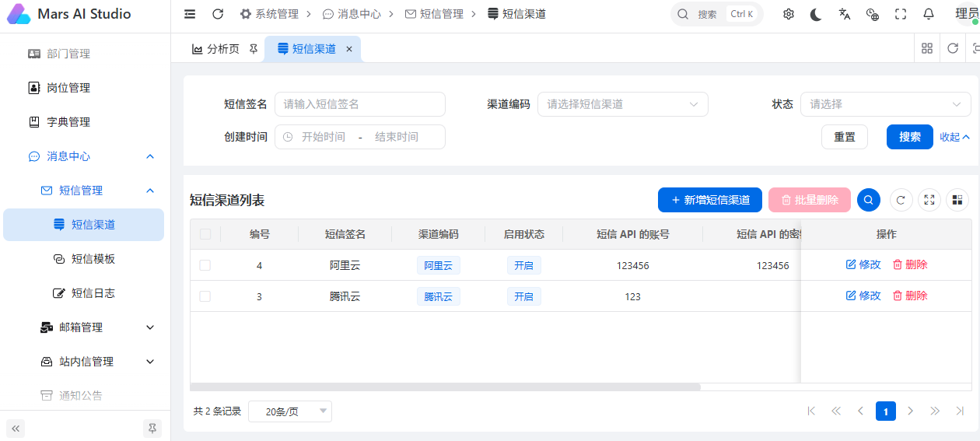Click 修改 link for 阿里云 row
Viewport: 980px width, 441px height.
pos(863,264)
